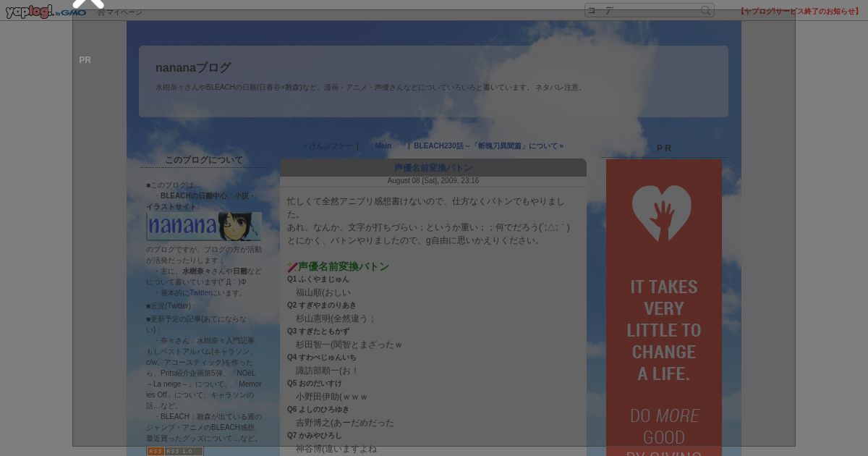Viewport: 868px width, 456px height.
Task: Click into the コーデ search field
Action: click(642, 10)
